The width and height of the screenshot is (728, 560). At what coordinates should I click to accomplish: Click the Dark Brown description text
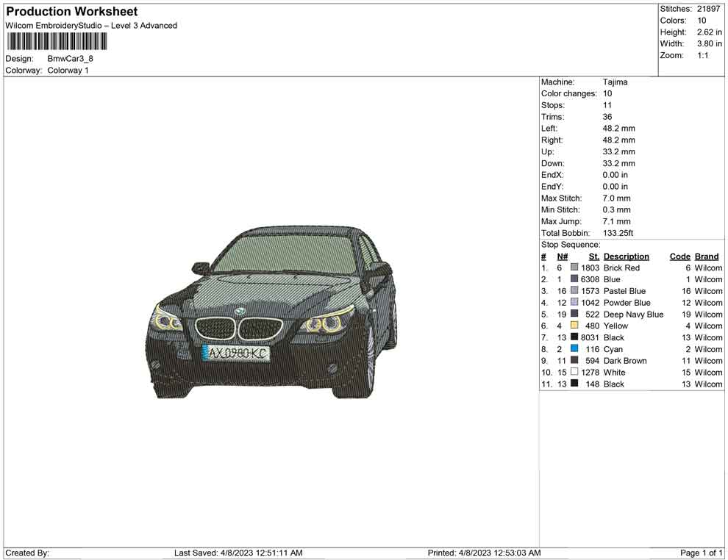tap(625, 361)
